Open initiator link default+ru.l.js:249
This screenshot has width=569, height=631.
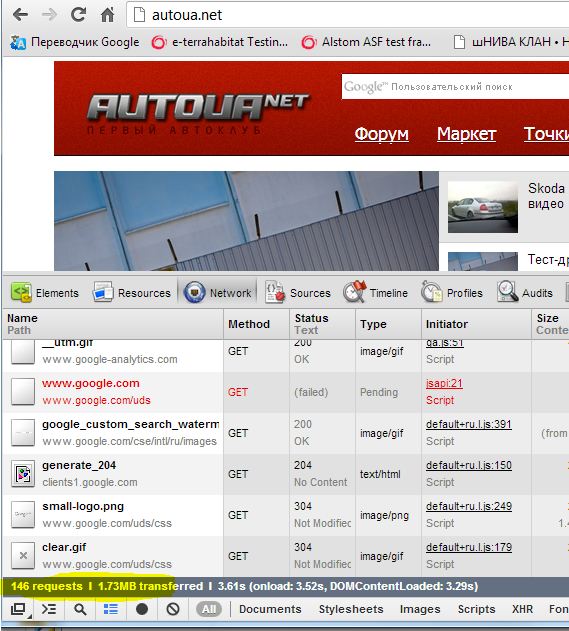[469, 506]
